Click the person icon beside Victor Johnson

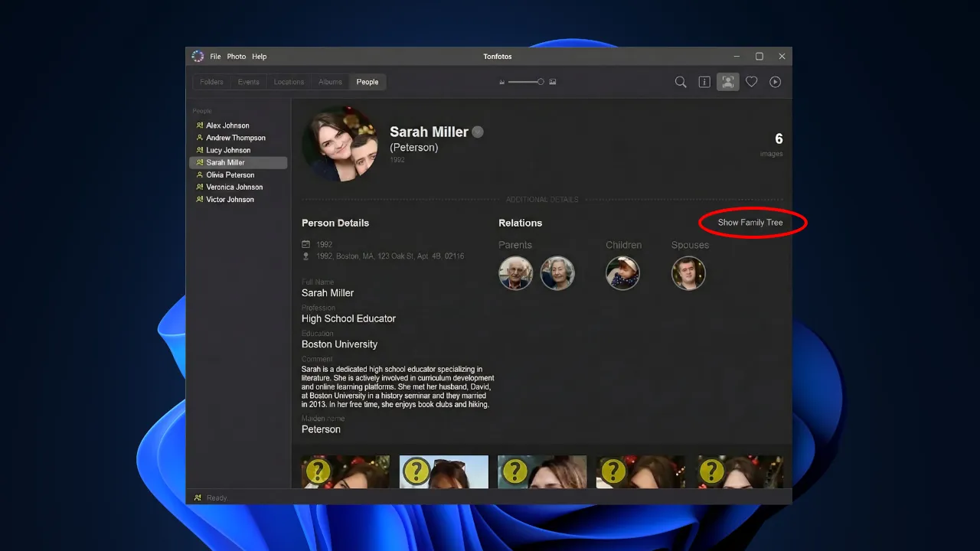(x=200, y=199)
